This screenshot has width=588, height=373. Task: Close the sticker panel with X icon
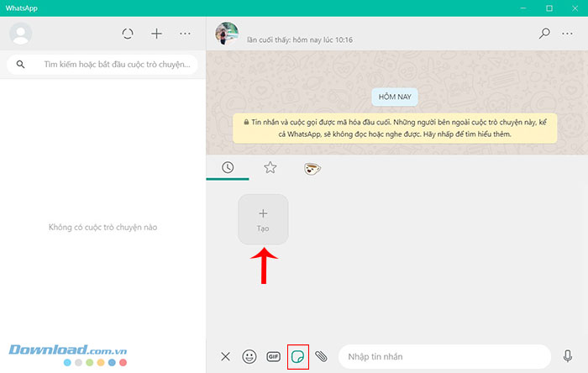225,356
